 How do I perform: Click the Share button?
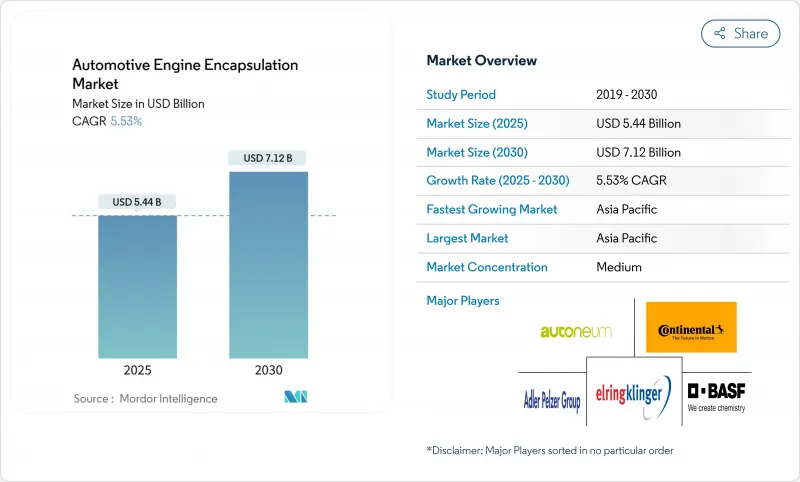(x=741, y=33)
